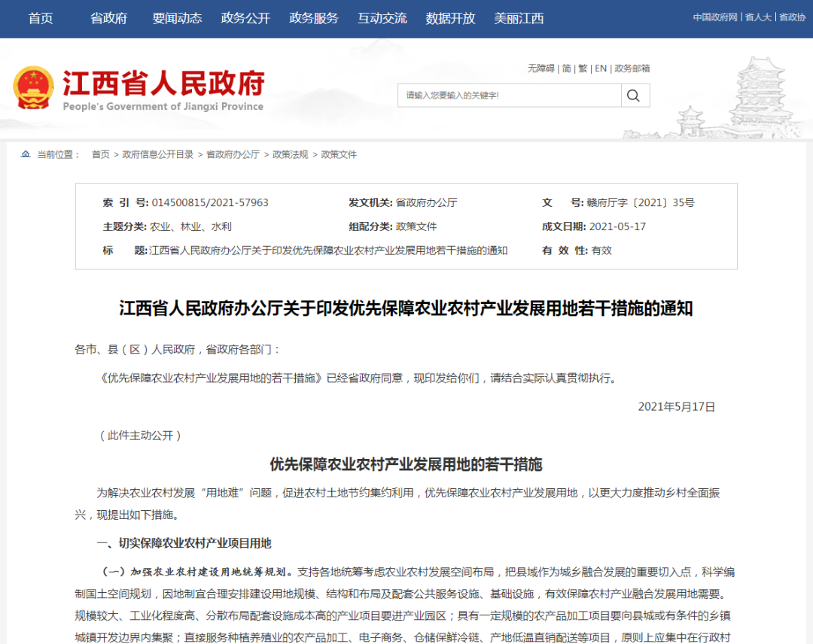Open 省政府办公厅 breadcrumb link
813x644 pixels.
pyautogui.click(x=233, y=154)
